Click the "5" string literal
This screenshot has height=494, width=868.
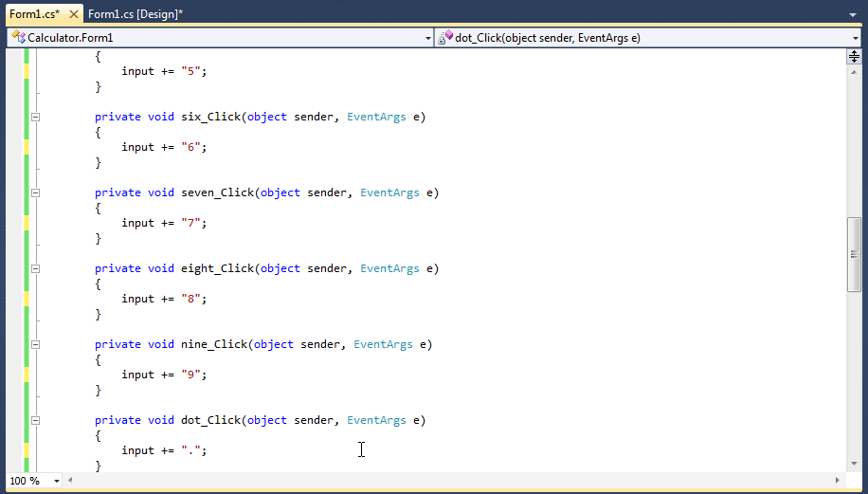click(x=190, y=71)
